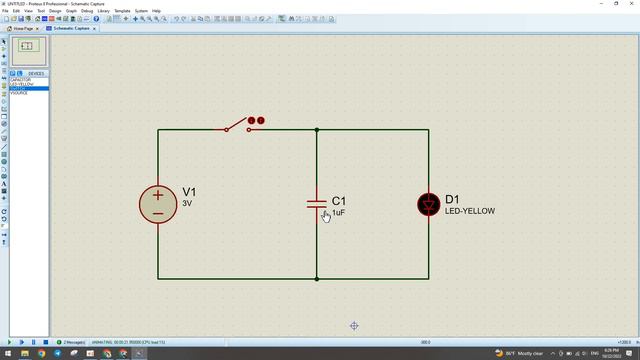Toggle the switch with its left red actuator
Screen dimensions: 640x360
click(x=251, y=120)
